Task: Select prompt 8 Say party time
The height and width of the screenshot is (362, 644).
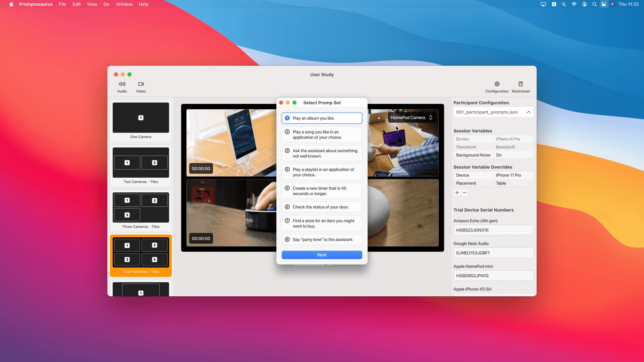Action: [322, 239]
